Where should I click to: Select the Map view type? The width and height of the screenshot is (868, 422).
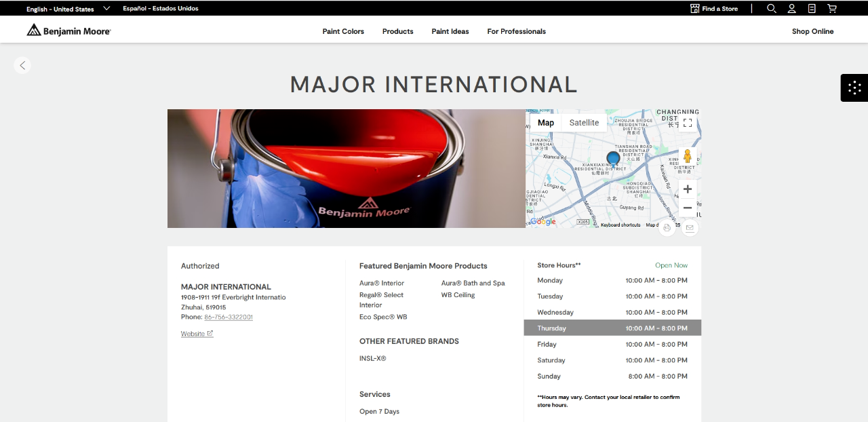[x=546, y=123]
